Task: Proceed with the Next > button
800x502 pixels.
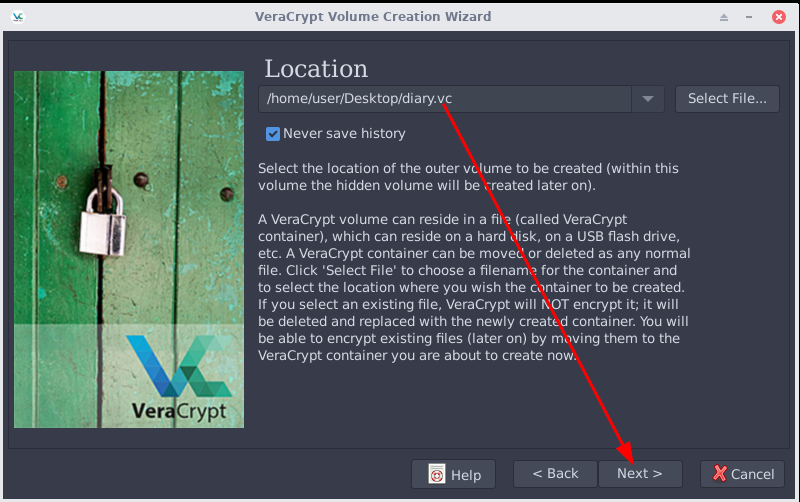Action: click(640, 474)
